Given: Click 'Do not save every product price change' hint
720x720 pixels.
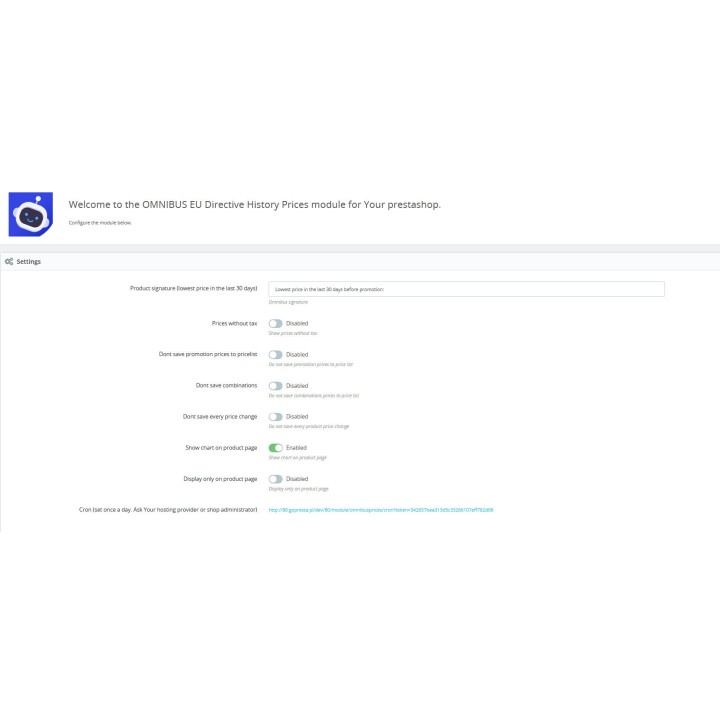Looking at the screenshot, I should point(309,427).
